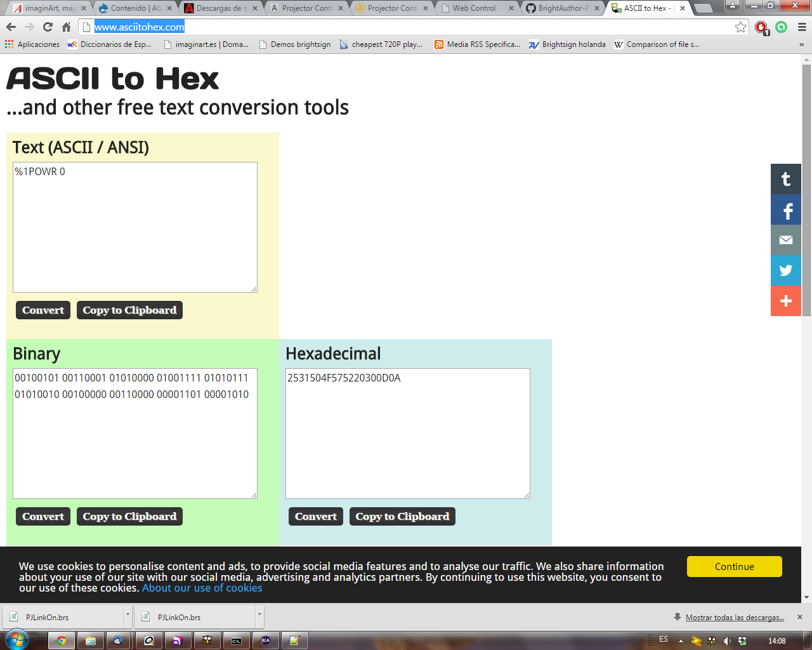Open Media RSS Specifica bookmark

[x=477, y=44]
